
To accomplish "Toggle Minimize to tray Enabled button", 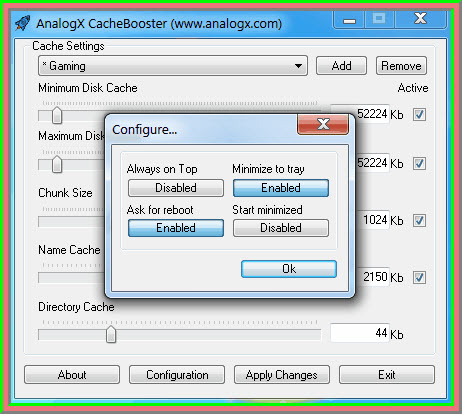I will coord(281,188).
